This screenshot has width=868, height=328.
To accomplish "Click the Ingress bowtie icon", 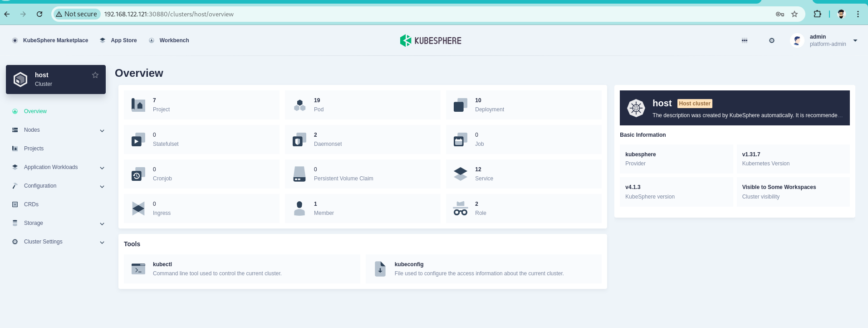I will 138,209.
